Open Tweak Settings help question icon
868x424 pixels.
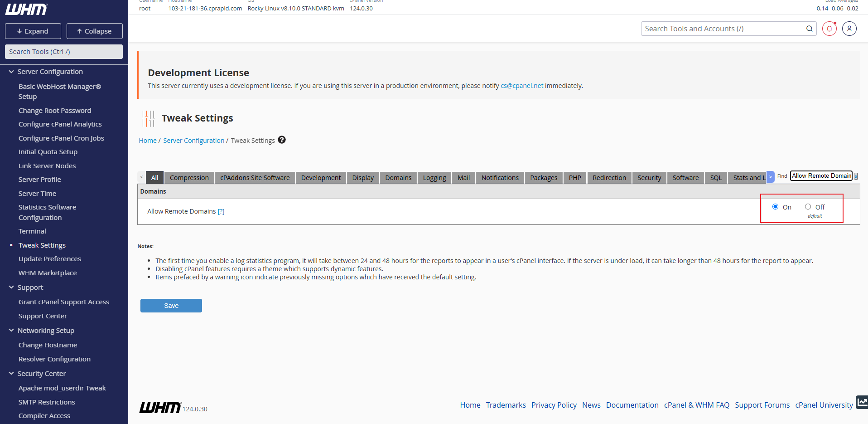coord(282,140)
